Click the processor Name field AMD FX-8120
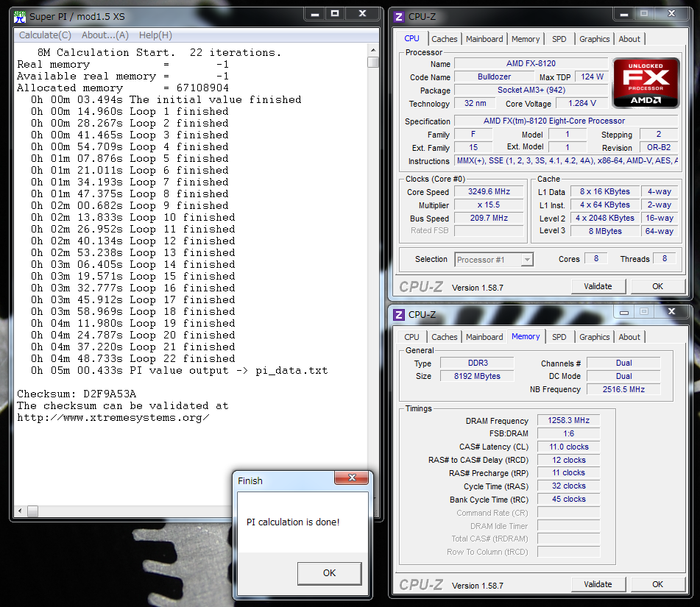Screen dimensions: 700x607 pos(531,64)
